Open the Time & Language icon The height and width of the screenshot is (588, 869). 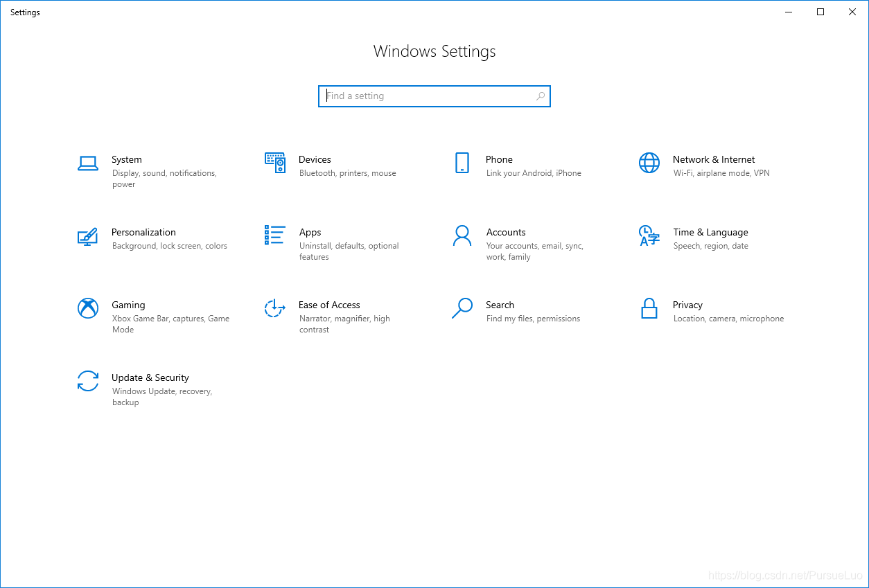click(x=649, y=235)
